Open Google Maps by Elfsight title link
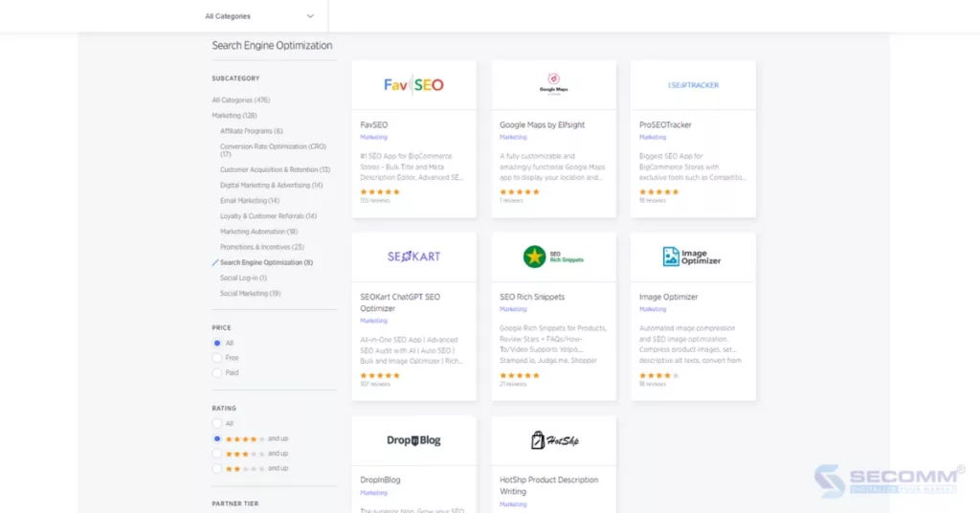This screenshot has height=513, width=980. click(x=542, y=125)
